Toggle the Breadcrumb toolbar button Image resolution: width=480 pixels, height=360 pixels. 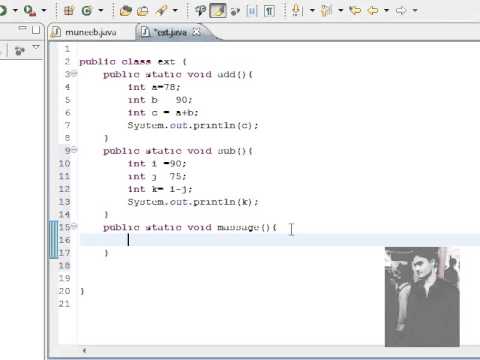point(200,11)
